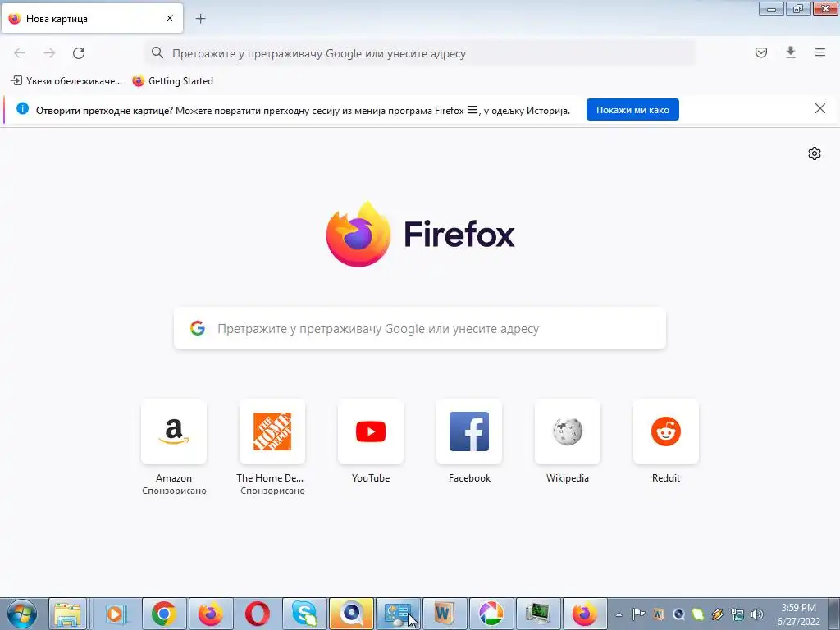The height and width of the screenshot is (630, 840).
Task: Open Action Center flag tray icon
Action: pyautogui.click(x=638, y=614)
